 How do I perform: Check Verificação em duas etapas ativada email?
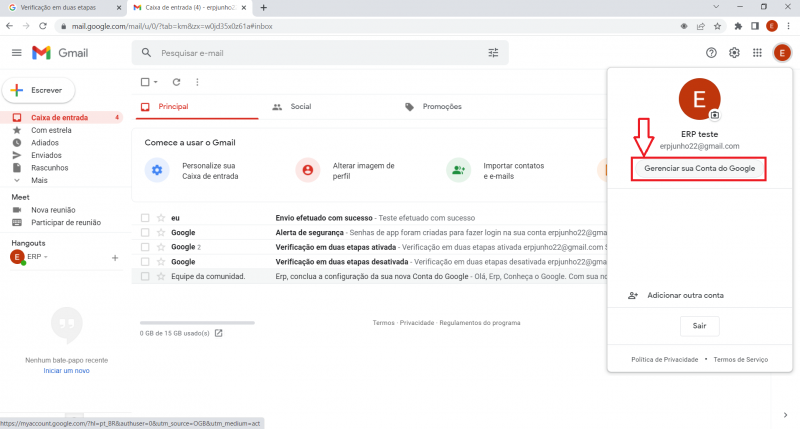[145, 247]
